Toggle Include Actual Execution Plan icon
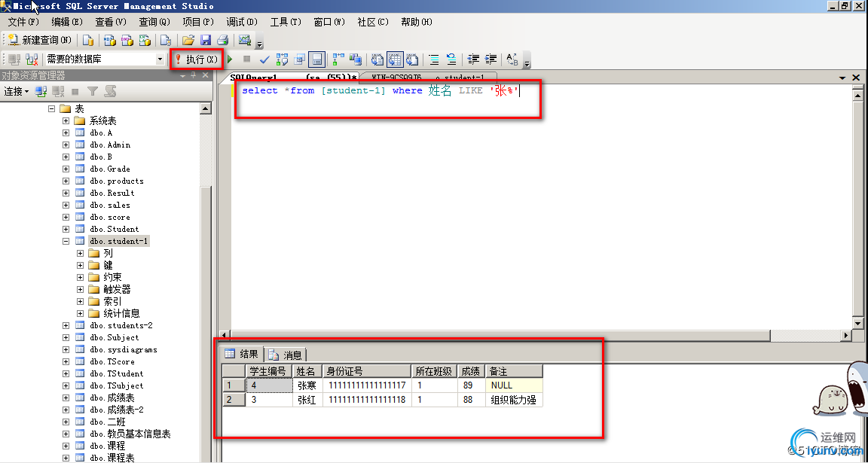Image resolution: width=868 pixels, height=463 pixels. 338,59
